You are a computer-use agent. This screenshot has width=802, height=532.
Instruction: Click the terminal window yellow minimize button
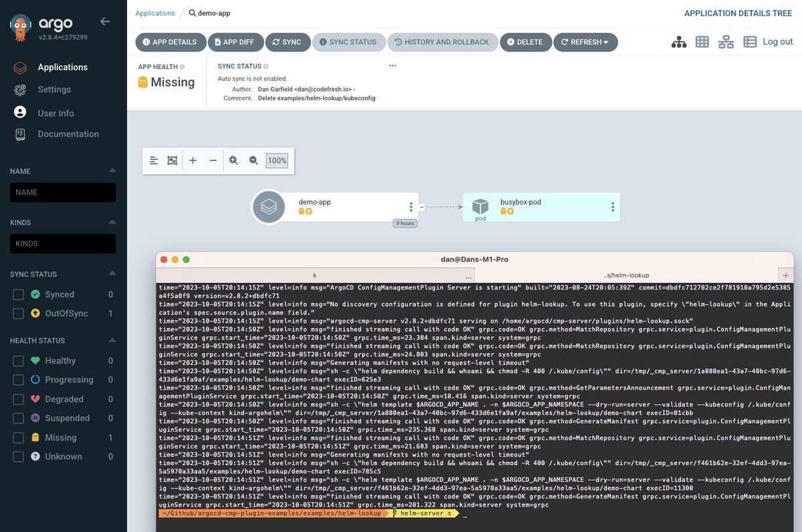tap(175, 259)
